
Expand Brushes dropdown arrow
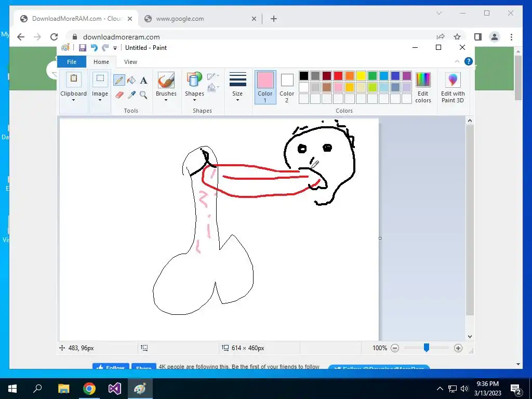(166, 100)
